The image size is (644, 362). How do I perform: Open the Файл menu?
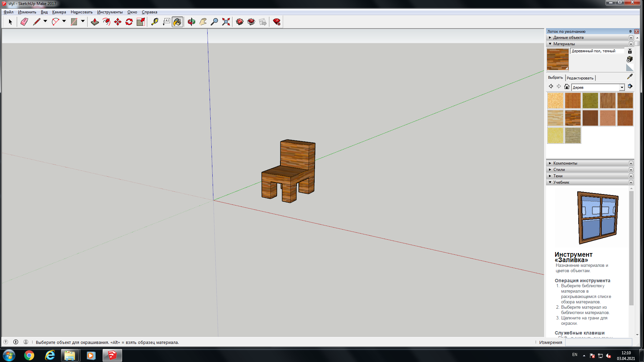[x=8, y=12]
